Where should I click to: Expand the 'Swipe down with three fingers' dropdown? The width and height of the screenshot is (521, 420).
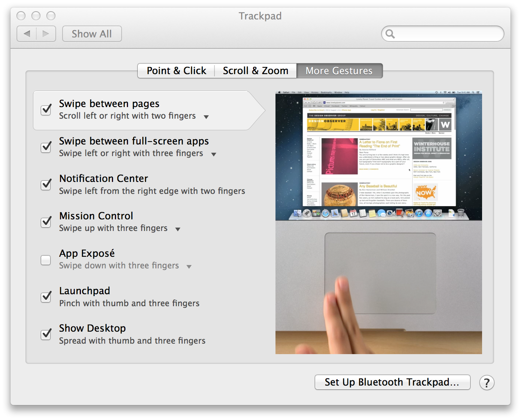coord(189,267)
